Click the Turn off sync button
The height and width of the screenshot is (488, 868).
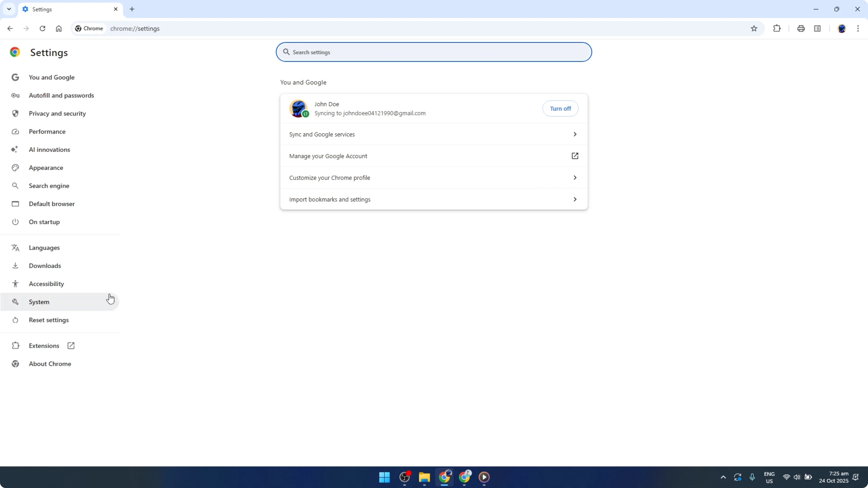point(560,108)
